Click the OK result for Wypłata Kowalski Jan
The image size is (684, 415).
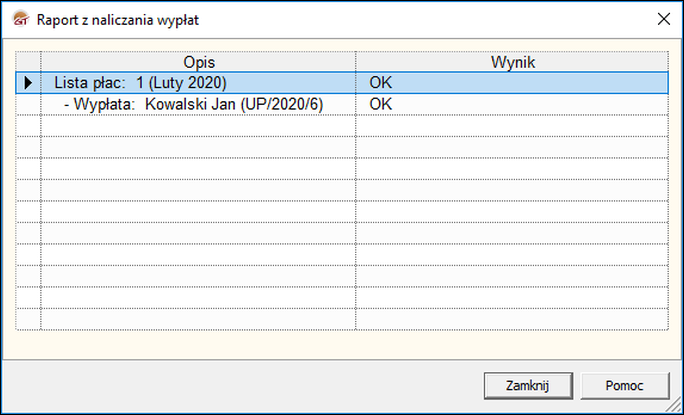[381, 104]
